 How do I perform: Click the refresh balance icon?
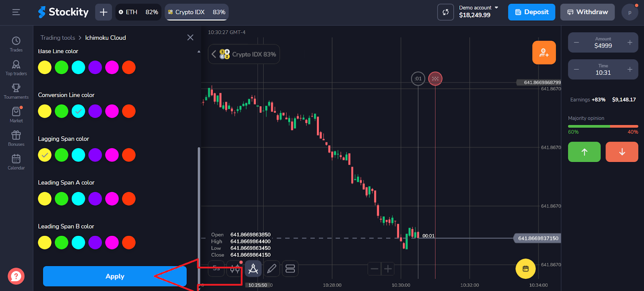[446, 12]
